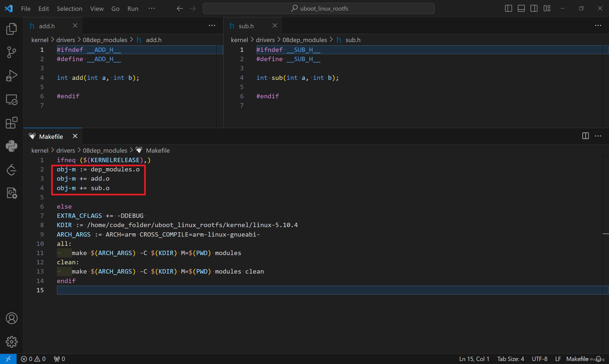Switch to the sub.h tab
Screen dimensions: 609x364
click(246, 26)
